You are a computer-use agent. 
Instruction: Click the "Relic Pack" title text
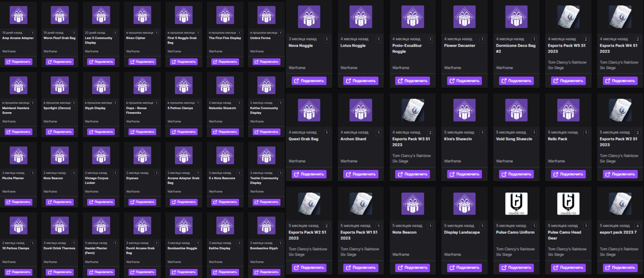(x=557, y=139)
